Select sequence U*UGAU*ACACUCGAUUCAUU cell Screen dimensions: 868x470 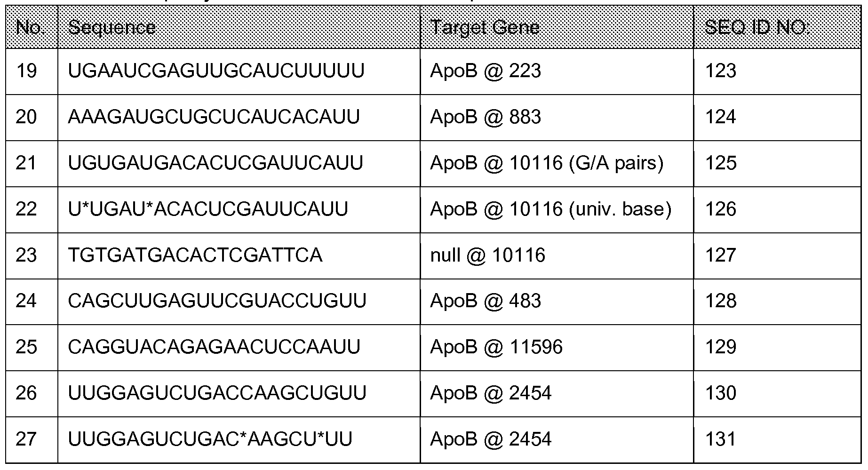pos(208,209)
